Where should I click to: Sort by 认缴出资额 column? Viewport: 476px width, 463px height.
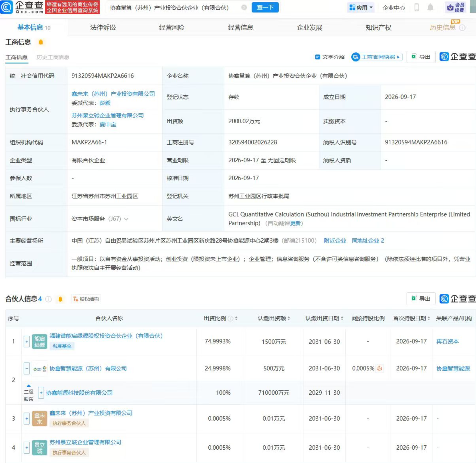pyautogui.click(x=289, y=318)
